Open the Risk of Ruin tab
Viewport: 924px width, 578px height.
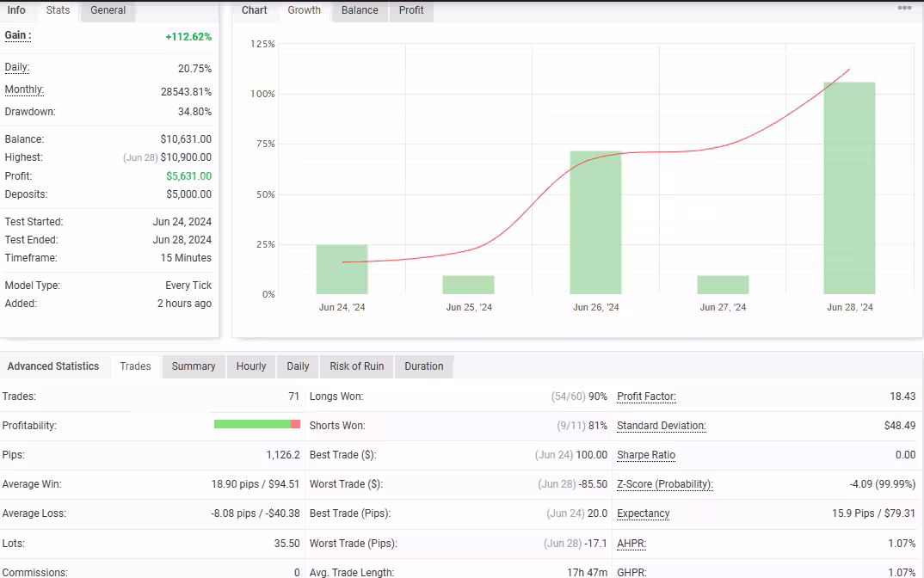click(356, 366)
